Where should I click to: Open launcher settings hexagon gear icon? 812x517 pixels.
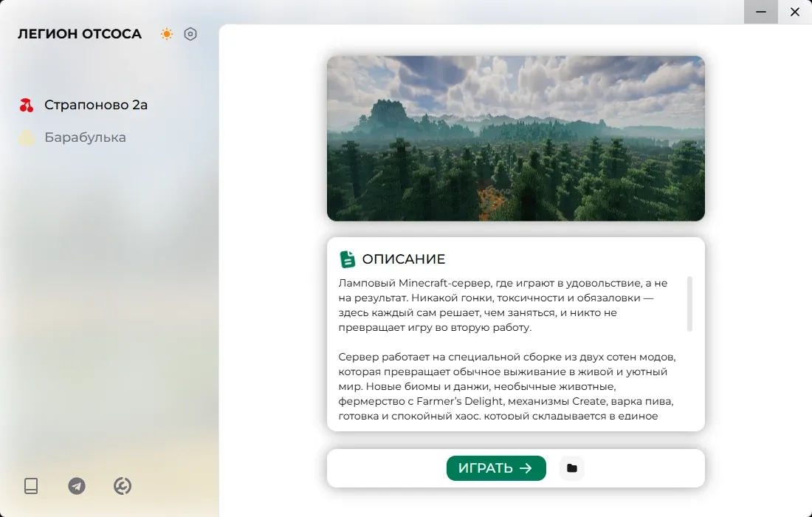190,34
